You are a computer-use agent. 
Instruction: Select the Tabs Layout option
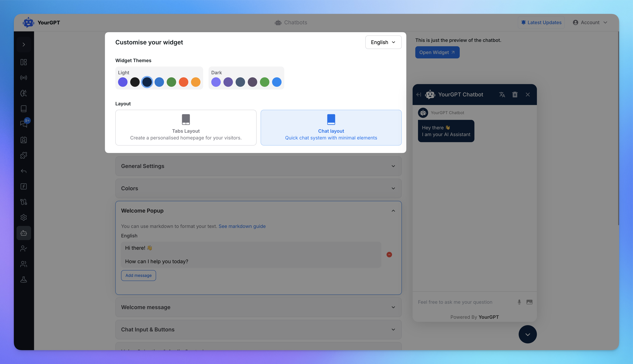pos(186,127)
